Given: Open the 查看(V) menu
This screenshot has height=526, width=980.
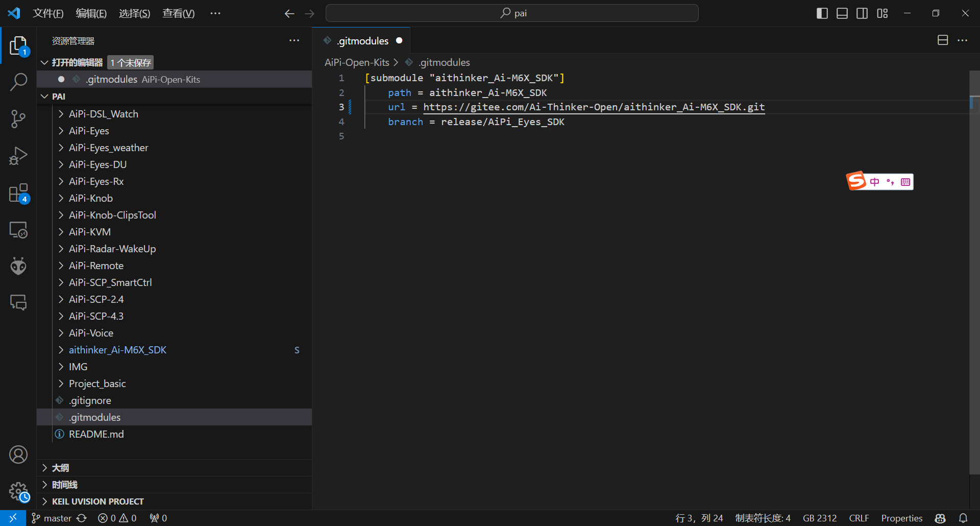Looking at the screenshot, I should 179,13.
